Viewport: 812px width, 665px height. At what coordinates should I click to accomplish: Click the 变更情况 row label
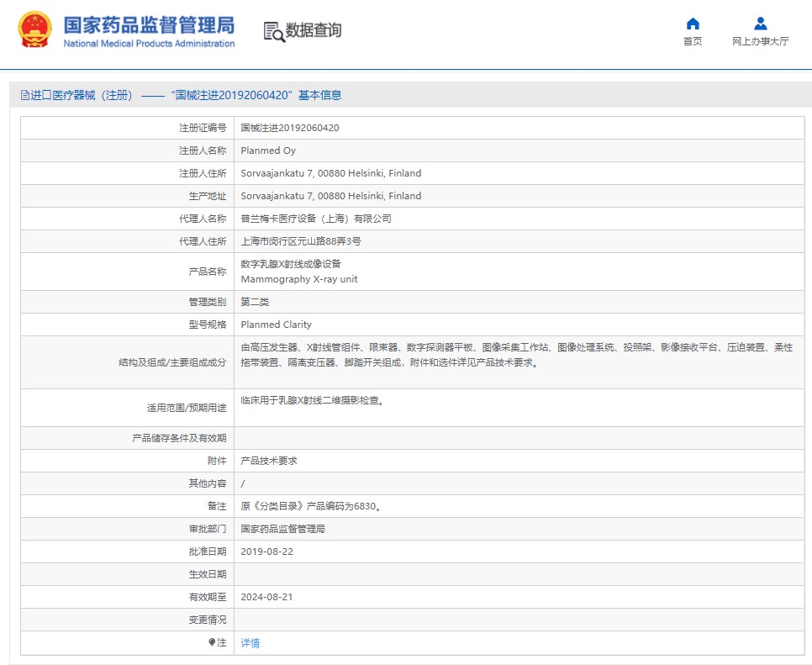click(x=208, y=620)
